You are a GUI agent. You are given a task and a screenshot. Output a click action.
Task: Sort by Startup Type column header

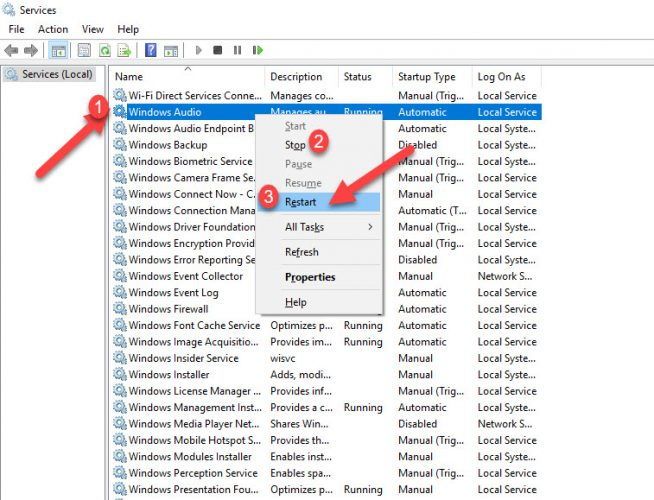tap(427, 77)
